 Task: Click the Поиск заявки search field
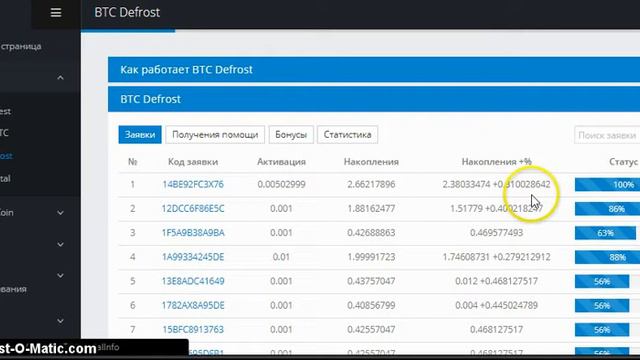(x=607, y=135)
